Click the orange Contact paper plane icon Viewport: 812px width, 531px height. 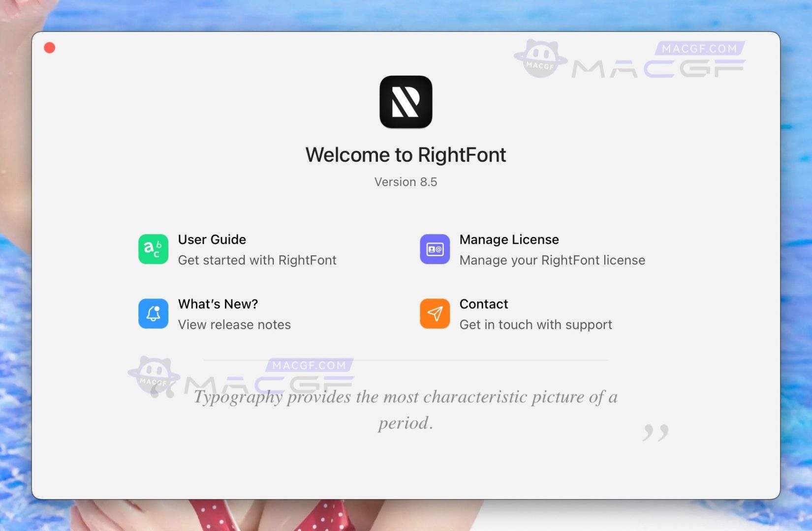point(435,314)
